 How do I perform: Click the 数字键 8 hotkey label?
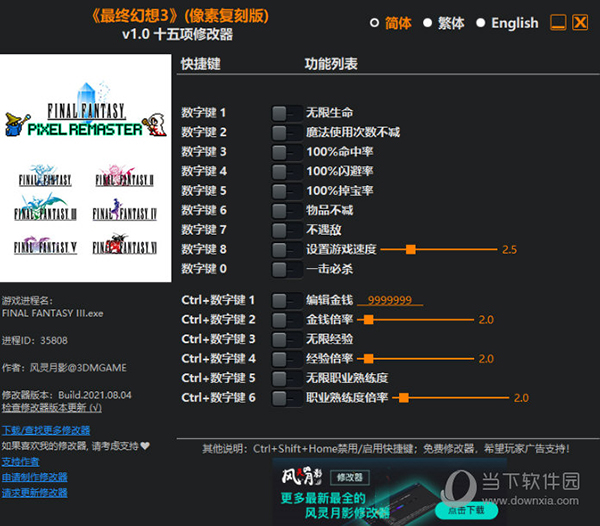pos(204,249)
